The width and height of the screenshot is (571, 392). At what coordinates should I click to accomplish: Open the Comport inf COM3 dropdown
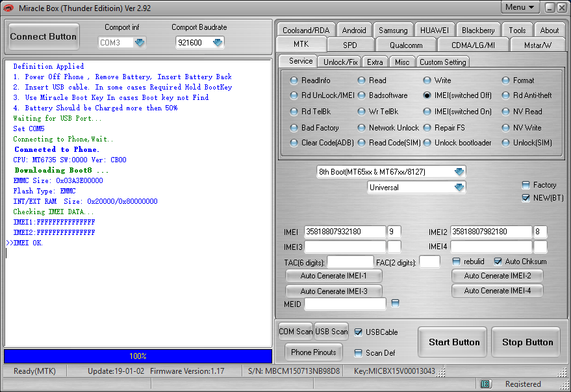tap(140, 43)
